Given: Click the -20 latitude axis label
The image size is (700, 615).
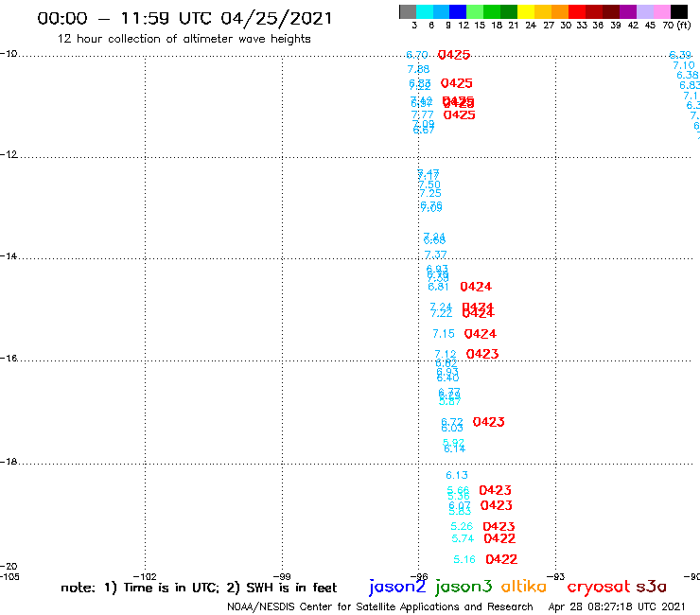Looking at the screenshot, I should (9, 567).
